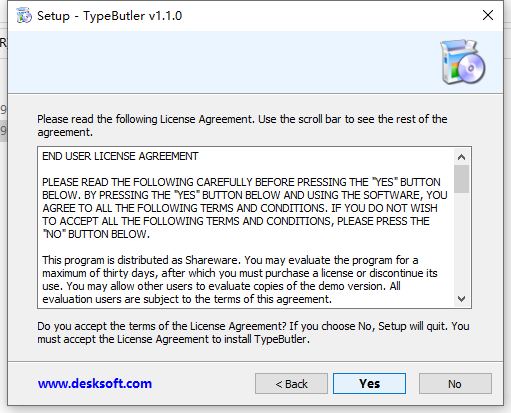This screenshot has height=413, width=511.
Task: Click the "NO" BUTTON BELOW license line
Action: point(96,234)
